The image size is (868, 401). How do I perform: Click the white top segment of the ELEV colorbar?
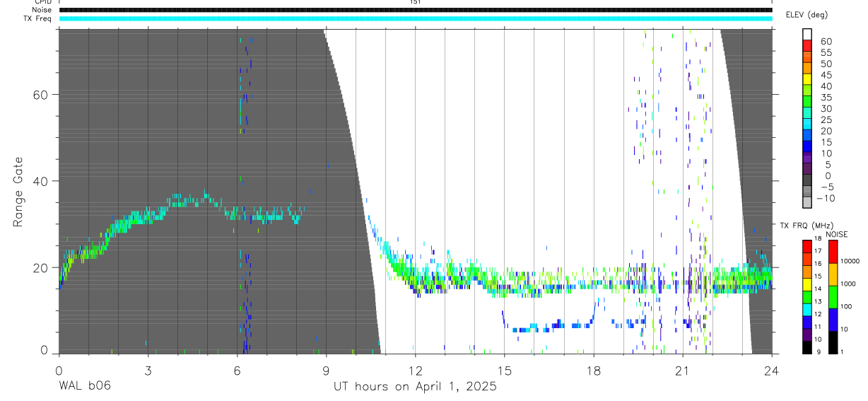coord(807,34)
